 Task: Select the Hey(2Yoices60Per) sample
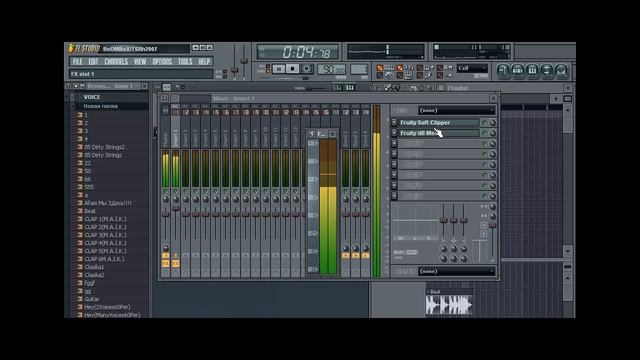click(x=107, y=307)
